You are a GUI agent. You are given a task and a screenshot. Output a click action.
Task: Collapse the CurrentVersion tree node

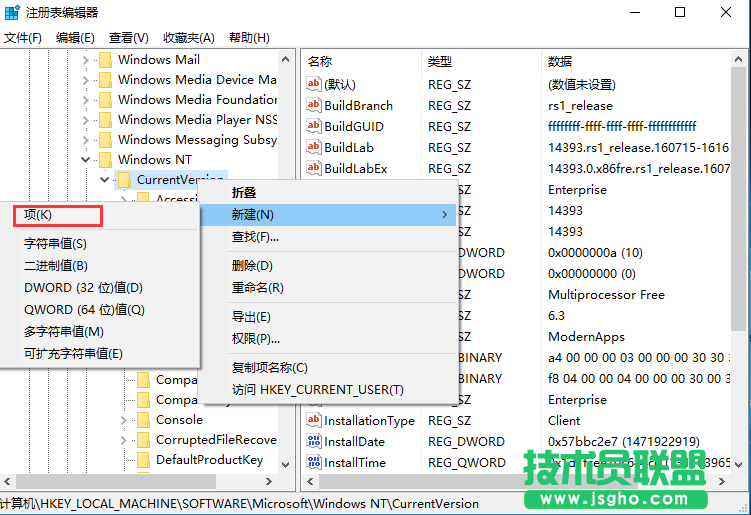pyautogui.click(x=105, y=180)
